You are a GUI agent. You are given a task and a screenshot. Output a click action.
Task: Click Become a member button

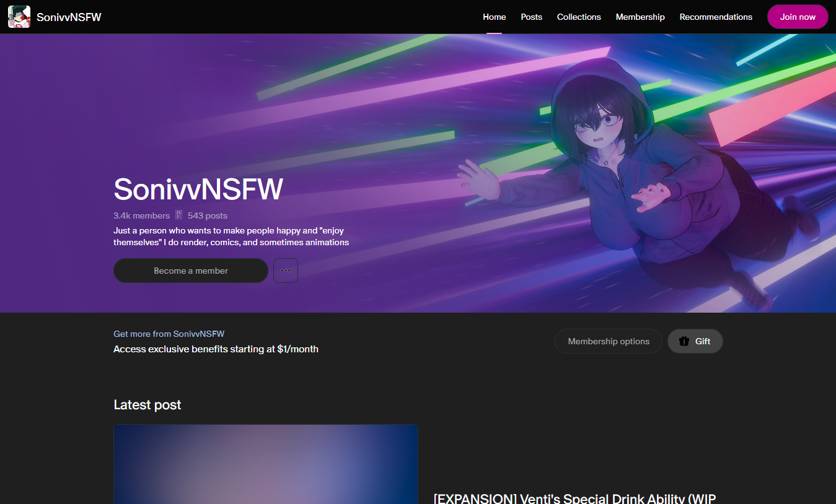[191, 271]
